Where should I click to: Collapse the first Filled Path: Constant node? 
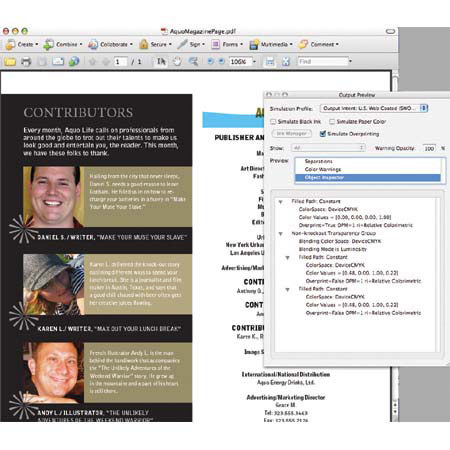pos(281,202)
